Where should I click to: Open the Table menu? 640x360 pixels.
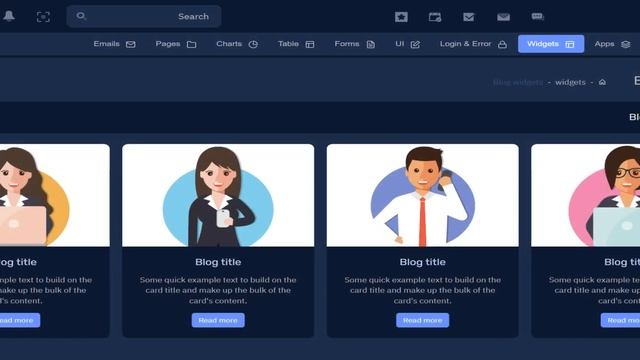pyautogui.click(x=296, y=44)
